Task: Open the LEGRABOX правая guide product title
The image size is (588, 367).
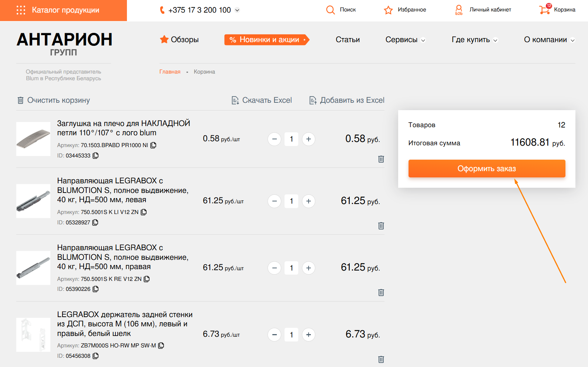Action: 123,257
